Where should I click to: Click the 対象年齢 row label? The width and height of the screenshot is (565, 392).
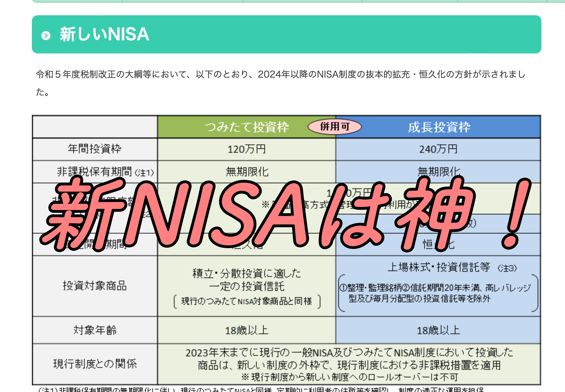point(95,330)
